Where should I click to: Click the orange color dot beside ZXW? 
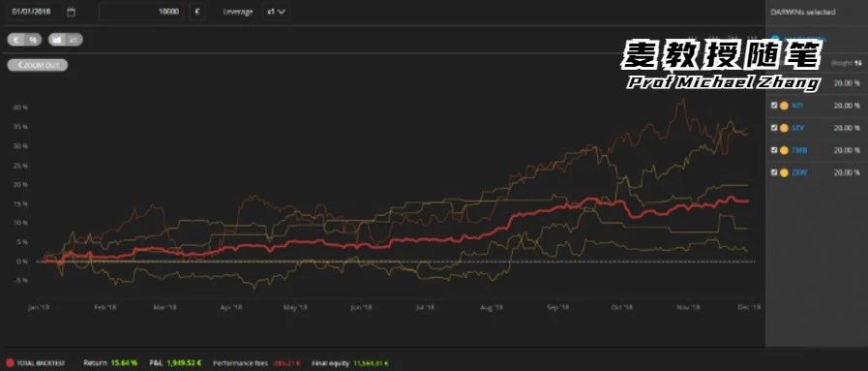coord(784,172)
